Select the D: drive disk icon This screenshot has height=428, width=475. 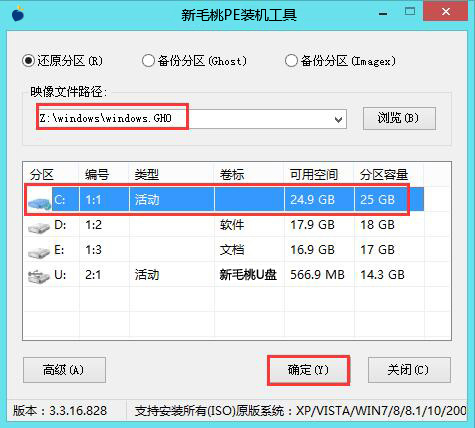click(x=39, y=228)
